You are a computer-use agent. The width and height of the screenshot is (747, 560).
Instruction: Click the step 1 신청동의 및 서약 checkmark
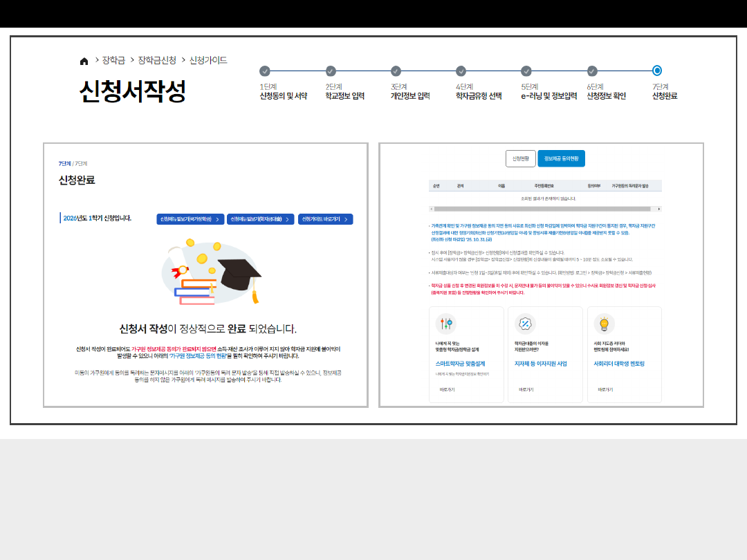tap(265, 71)
